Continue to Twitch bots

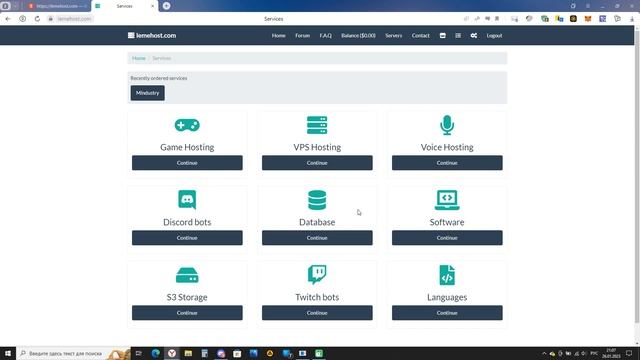tap(317, 313)
